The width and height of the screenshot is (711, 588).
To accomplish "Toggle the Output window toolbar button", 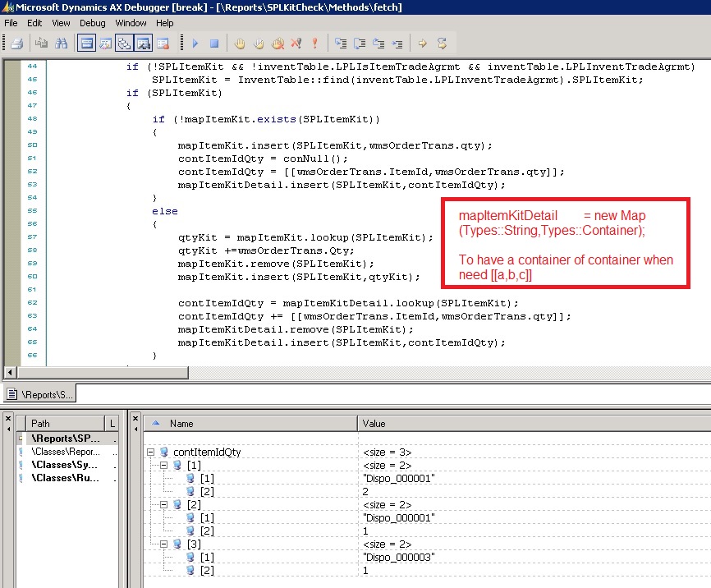I will (x=86, y=44).
